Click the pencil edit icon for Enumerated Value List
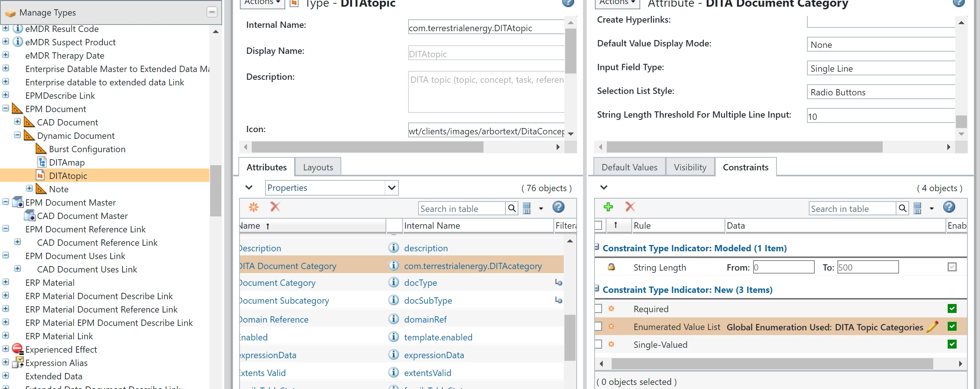Viewport: 980px width, 389px height. pyautogui.click(x=932, y=327)
